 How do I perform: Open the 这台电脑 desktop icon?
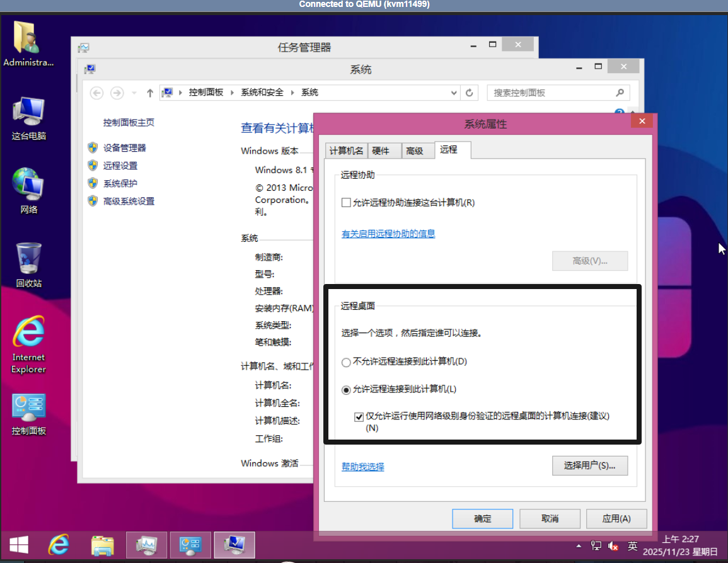[x=29, y=118]
